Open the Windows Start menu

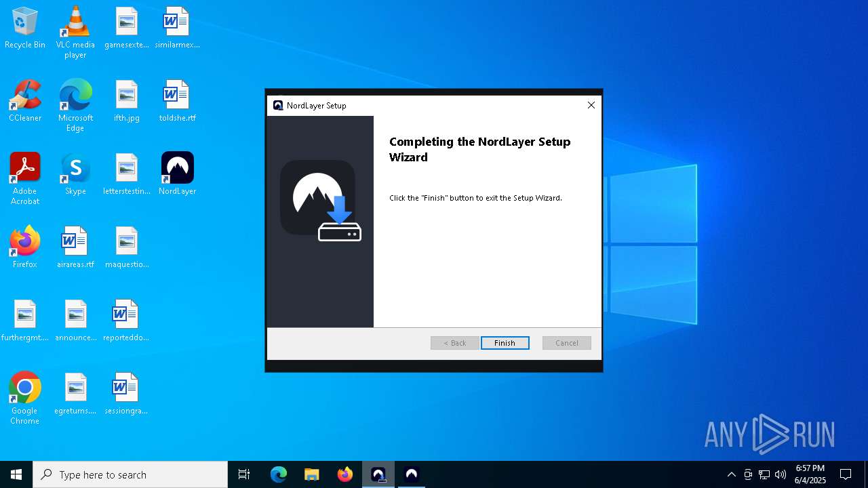click(16, 474)
